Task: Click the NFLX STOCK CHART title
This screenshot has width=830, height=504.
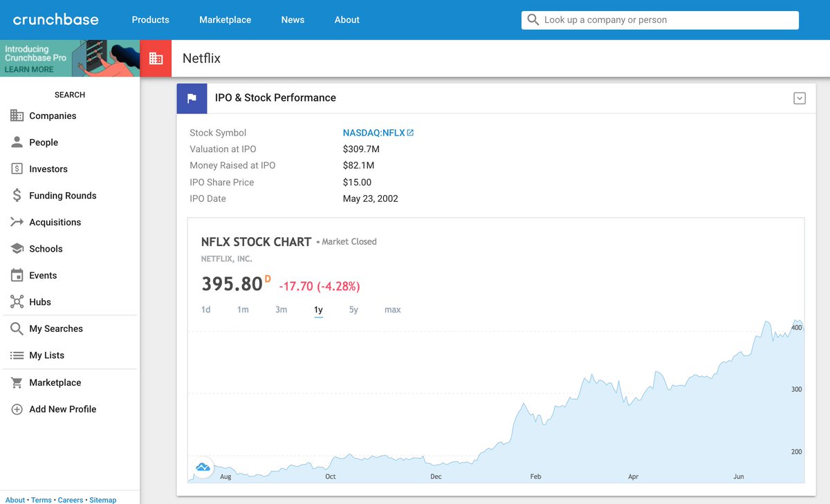Action: (256, 242)
